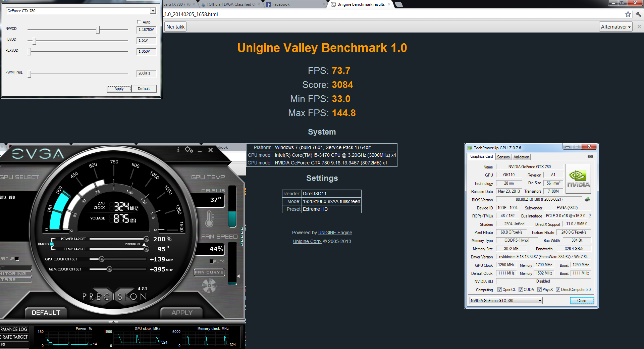Open the Unigine Corp. link

[x=307, y=241]
